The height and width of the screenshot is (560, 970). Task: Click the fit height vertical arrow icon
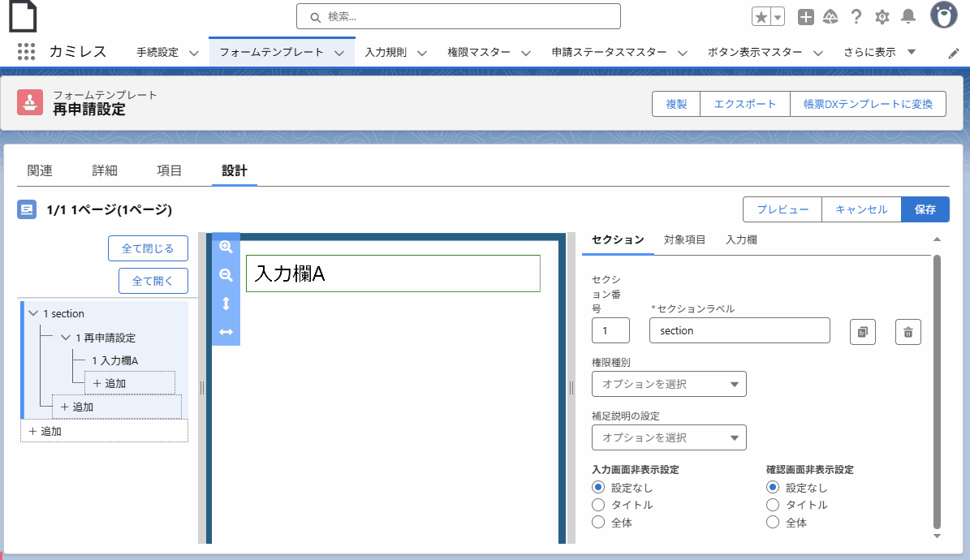coord(226,304)
